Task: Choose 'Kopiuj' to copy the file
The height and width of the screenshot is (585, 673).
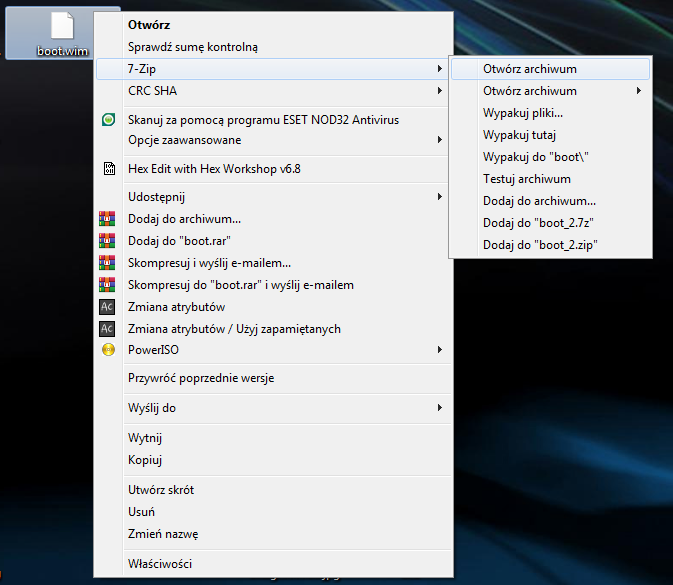Action: pyautogui.click(x=274, y=460)
